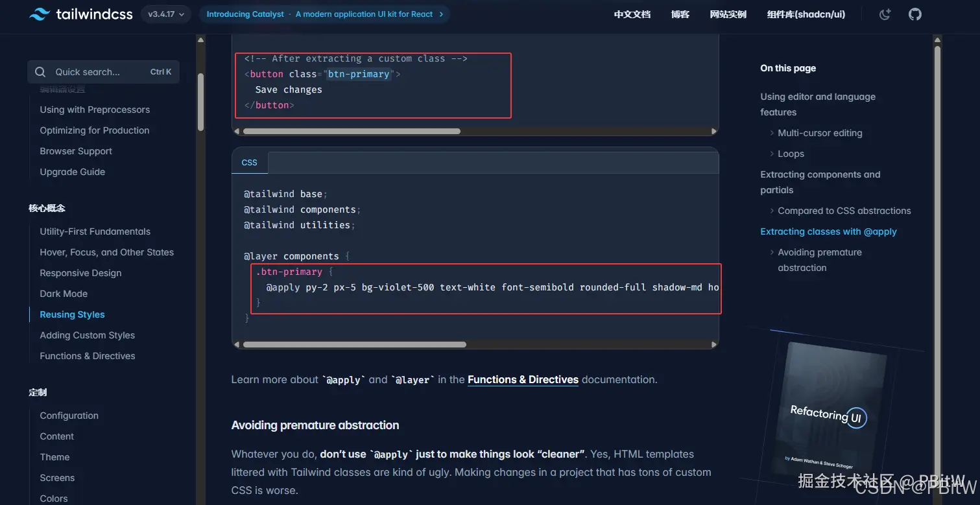Open Functions & Directives sidebar page
Screen dimensions: 980x505
point(88,356)
